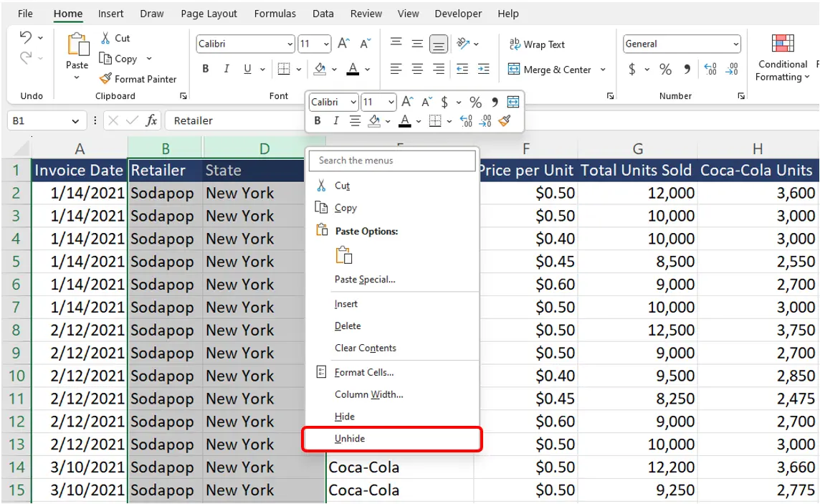Choose Paste Special from the context menu
820x504 pixels.
[x=364, y=280]
